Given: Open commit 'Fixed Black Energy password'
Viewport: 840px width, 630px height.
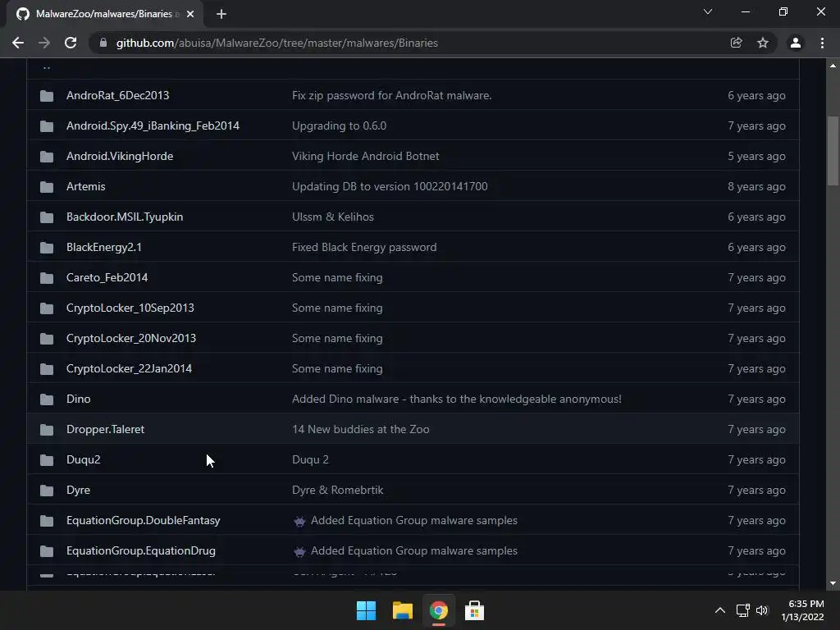Looking at the screenshot, I should 364,247.
